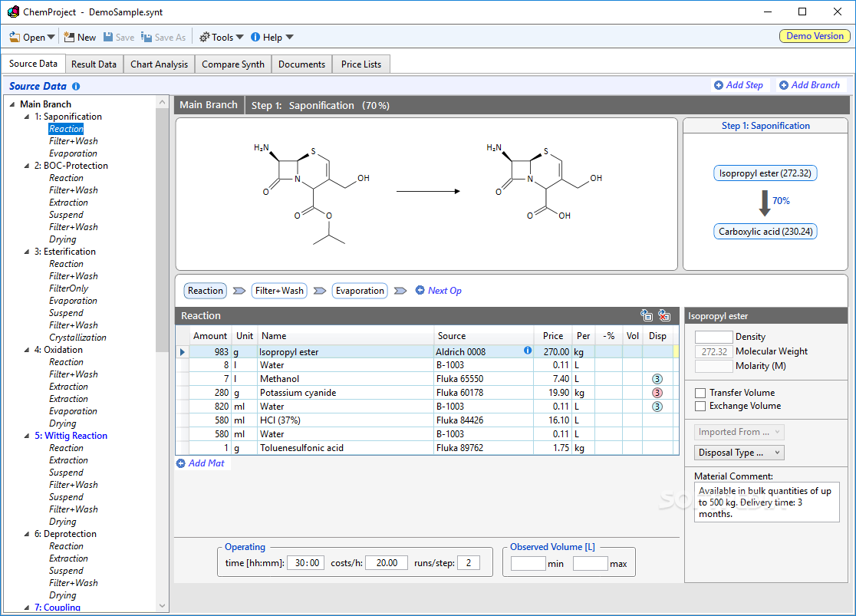Click the info icon on Aldrich 0008 source
The image size is (856, 616).
coord(528,351)
